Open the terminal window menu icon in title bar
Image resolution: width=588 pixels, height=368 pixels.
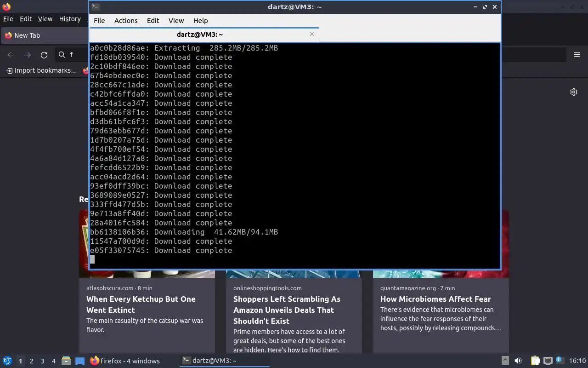(95, 6)
